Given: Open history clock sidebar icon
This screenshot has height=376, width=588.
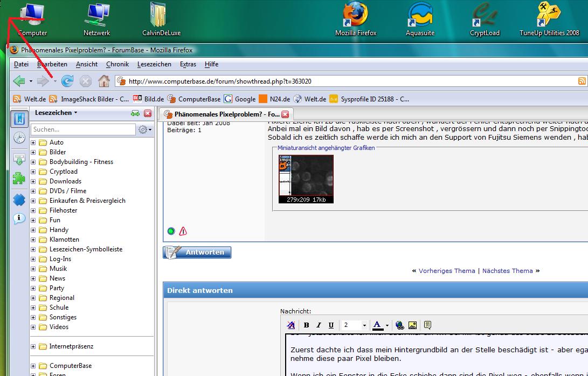Looking at the screenshot, I should 19,138.
